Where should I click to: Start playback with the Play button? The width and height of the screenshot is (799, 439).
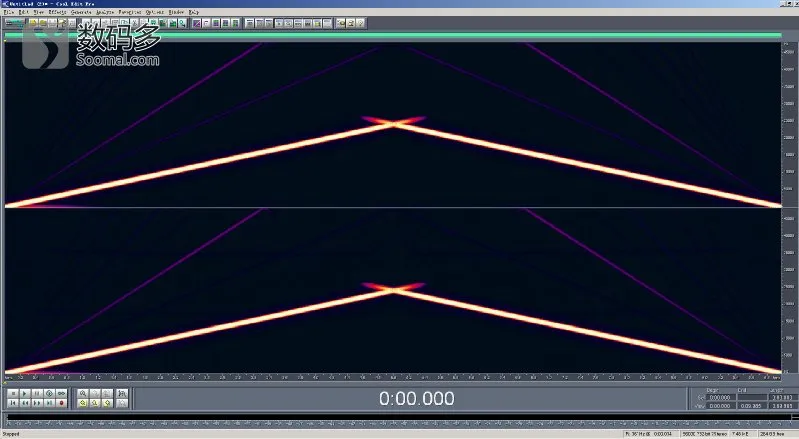coord(25,394)
